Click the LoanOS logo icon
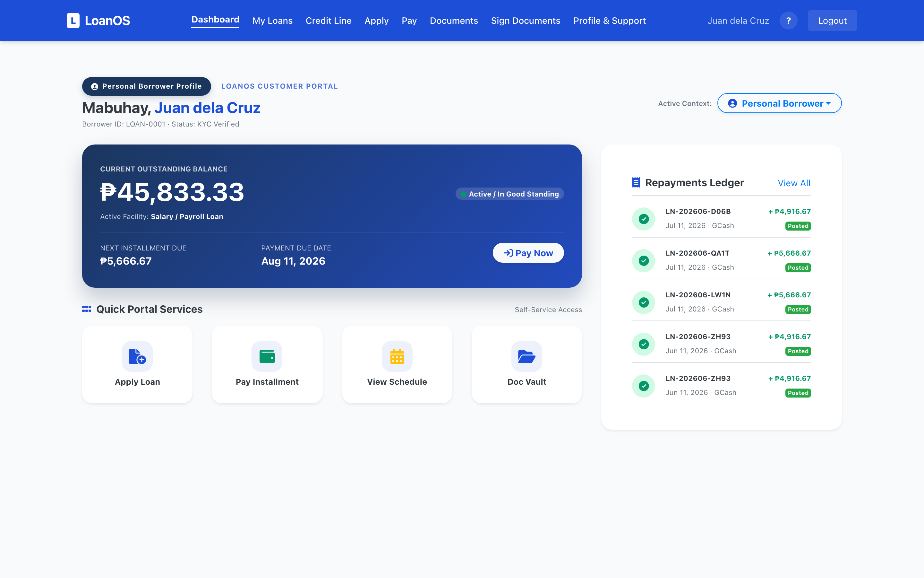The image size is (924, 578). [73, 21]
